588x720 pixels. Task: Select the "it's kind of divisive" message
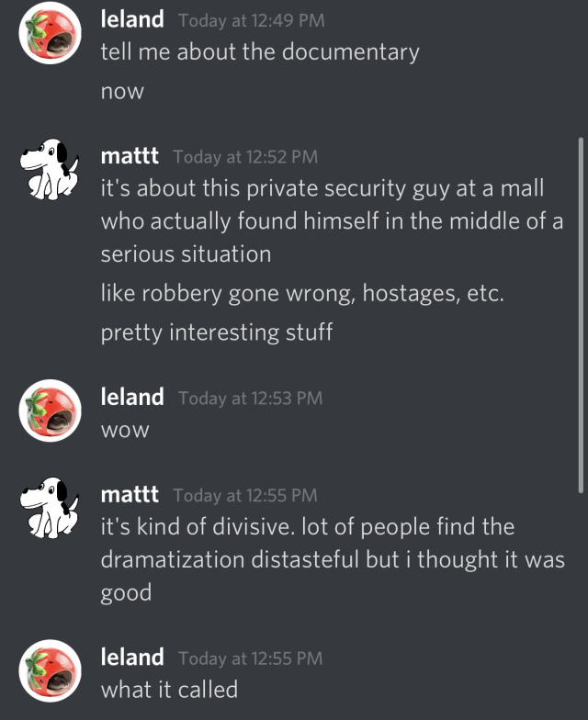tap(333, 559)
